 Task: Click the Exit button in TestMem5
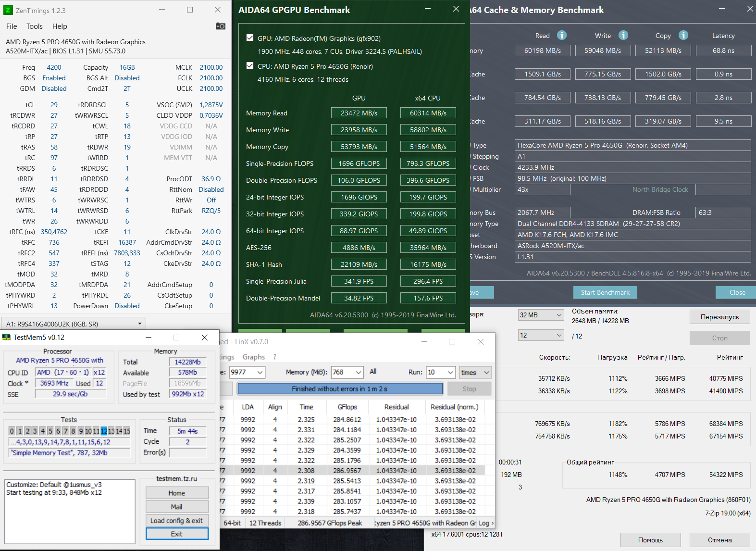coord(177,534)
